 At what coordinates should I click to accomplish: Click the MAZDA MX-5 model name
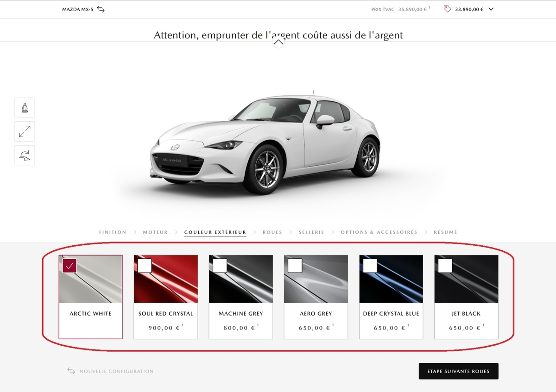[x=78, y=9]
